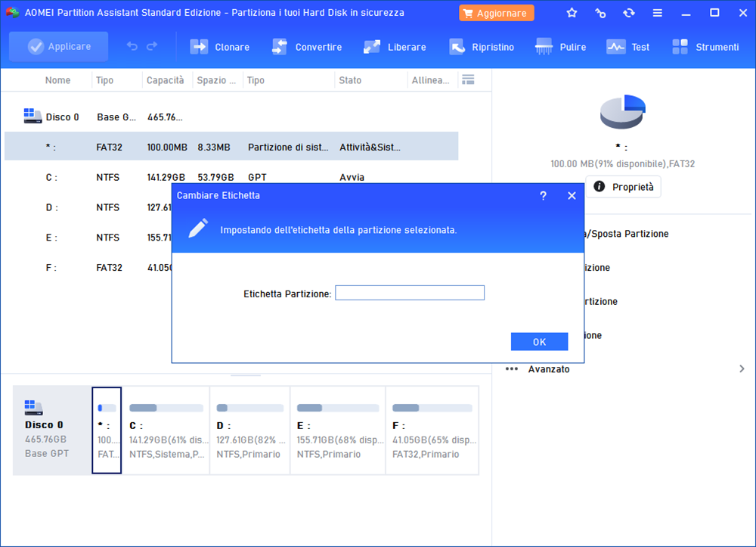The width and height of the screenshot is (756, 547).
Task: Click the Spazio ... column header
Action: (216, 80)
